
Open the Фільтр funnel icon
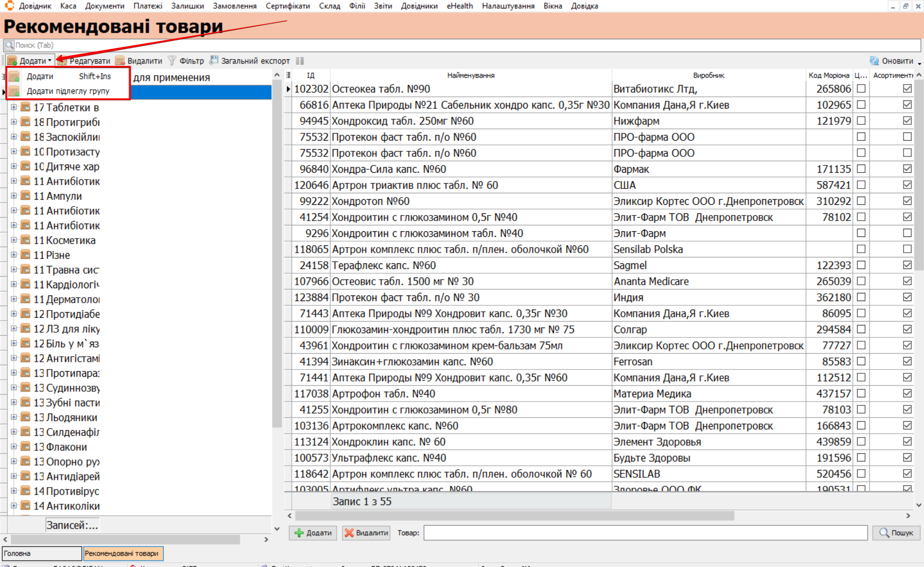pyautogui.click(x=172, y=61)
